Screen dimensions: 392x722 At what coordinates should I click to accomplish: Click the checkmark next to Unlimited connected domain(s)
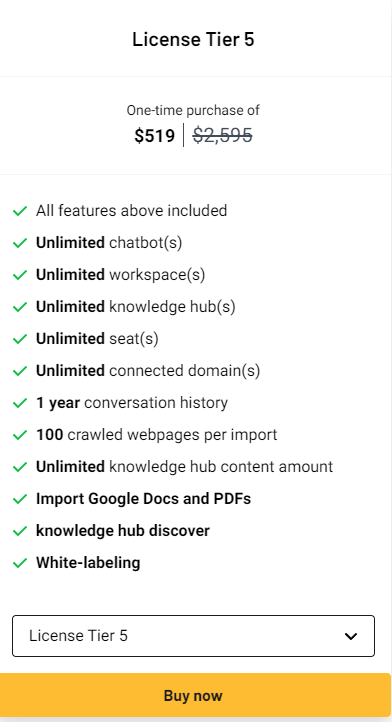(x=20, y=371)
